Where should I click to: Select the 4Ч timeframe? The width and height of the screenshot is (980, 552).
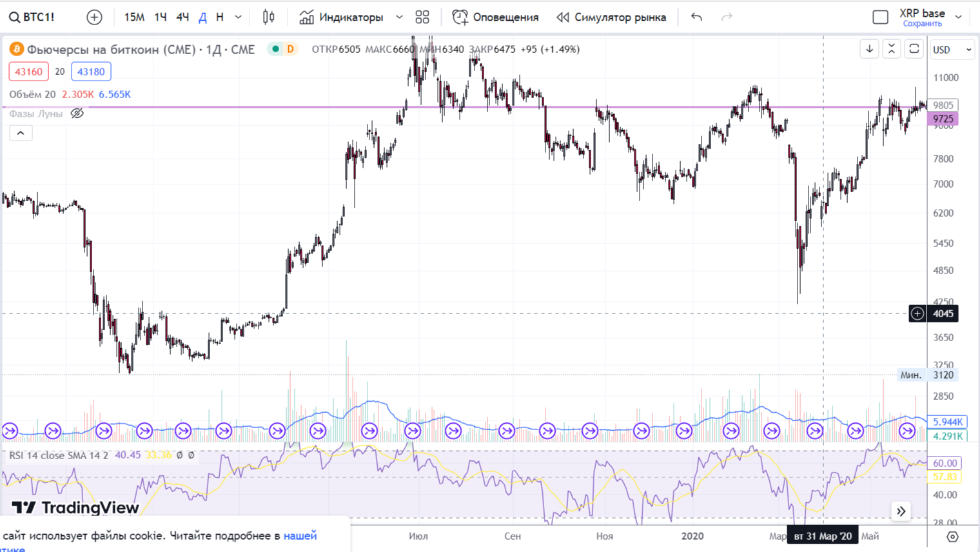[x=182, y=17]
